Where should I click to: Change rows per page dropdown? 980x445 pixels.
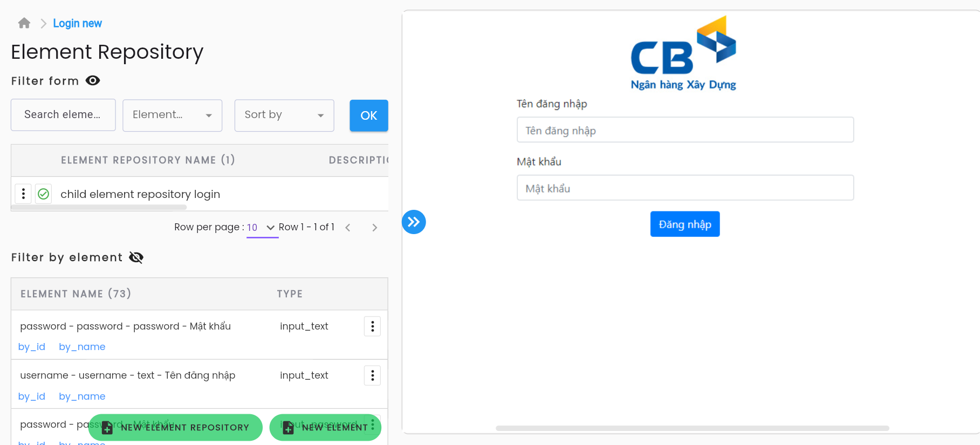(262, 228)
